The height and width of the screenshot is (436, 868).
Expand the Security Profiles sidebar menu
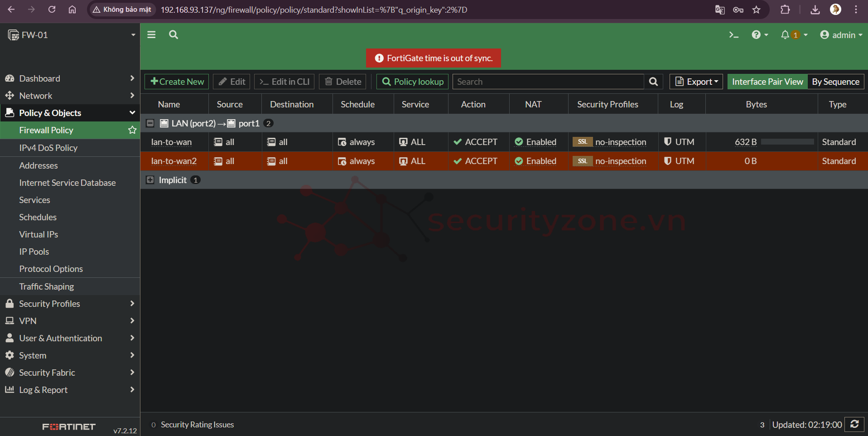tap(70, 304)
